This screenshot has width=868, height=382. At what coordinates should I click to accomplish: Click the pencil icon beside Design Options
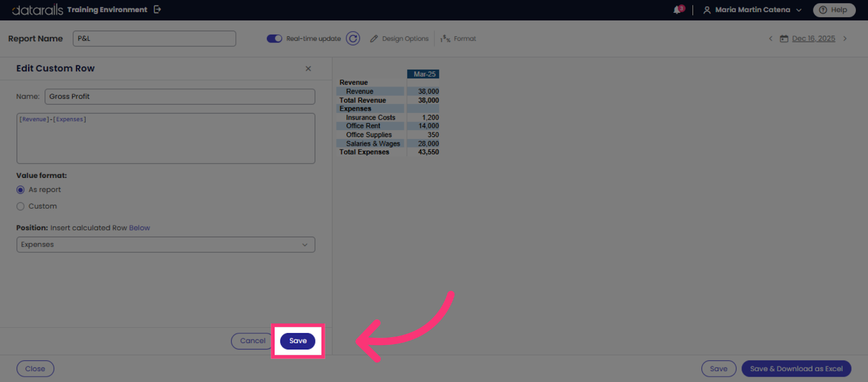[x=374, y=38]
